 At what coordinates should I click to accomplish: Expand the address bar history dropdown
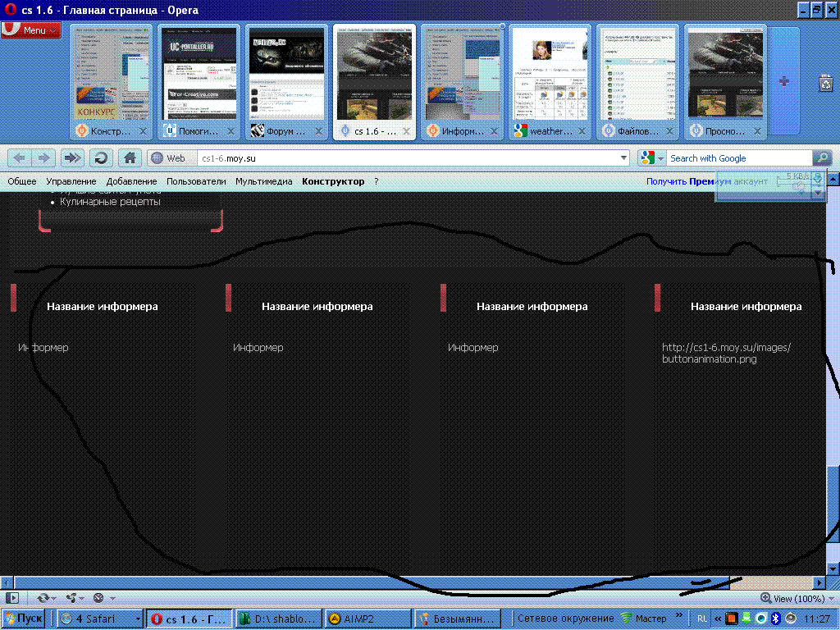pyautogui.click(x=623, y=158)
